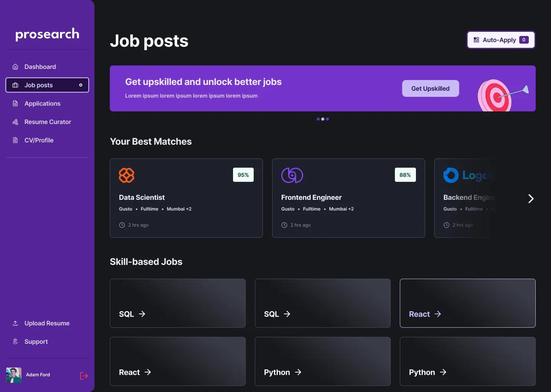551x392 pixels.
Task: Open the second SQL skill card
Action: point(323,303)
